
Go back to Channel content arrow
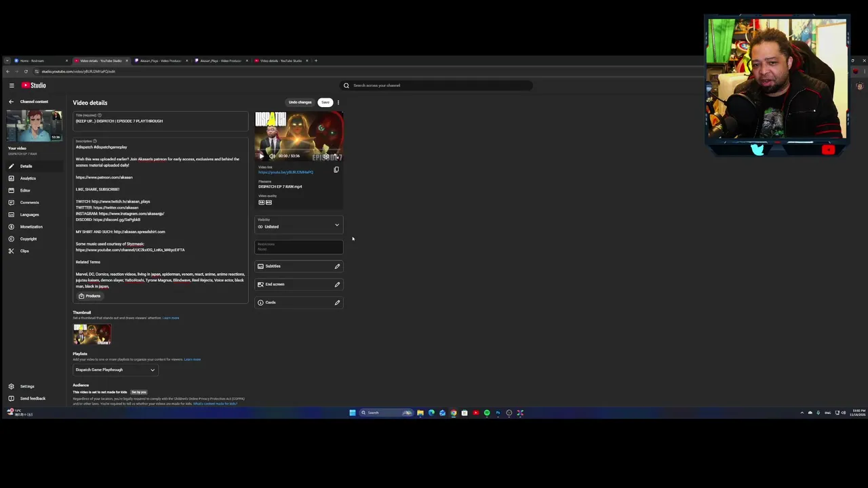pyautogui.click(x=11, y=102)
